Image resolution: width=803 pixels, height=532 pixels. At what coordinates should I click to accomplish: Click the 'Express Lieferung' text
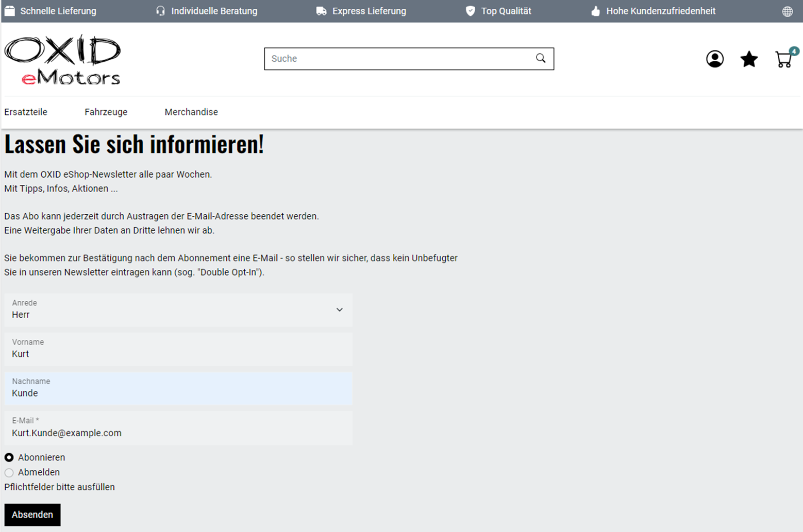(x=369, y=11)
